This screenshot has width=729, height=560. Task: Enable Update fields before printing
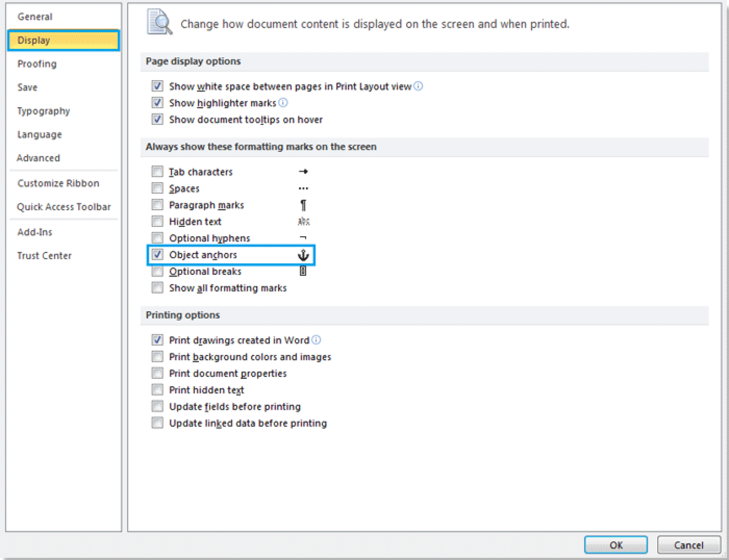tap(157, 406)
